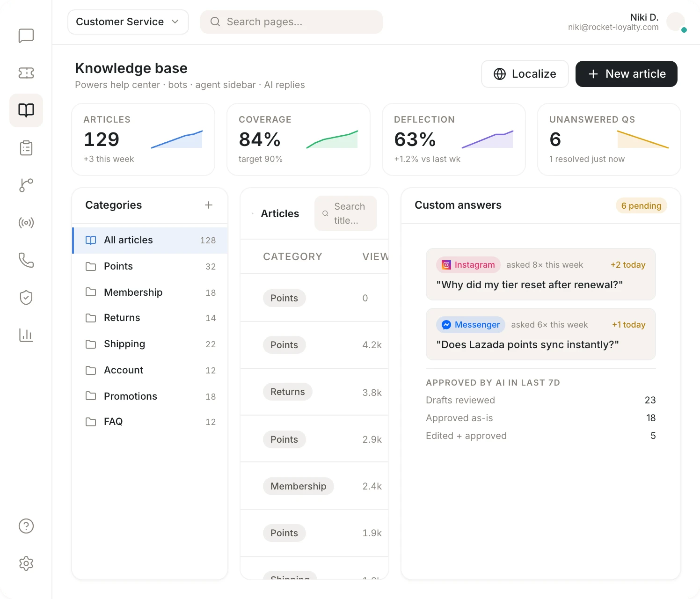Open the bar chart reports icon

pyautogui.click(x=26, y=335)
